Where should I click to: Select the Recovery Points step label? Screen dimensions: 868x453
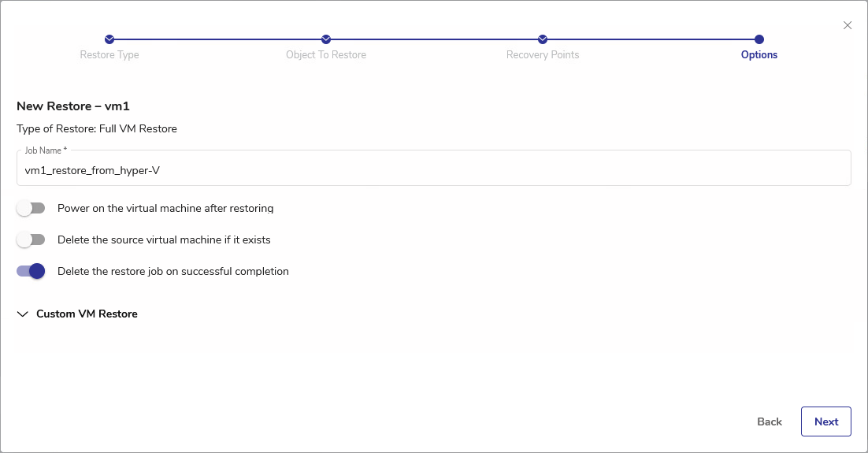tap(543, 55)
